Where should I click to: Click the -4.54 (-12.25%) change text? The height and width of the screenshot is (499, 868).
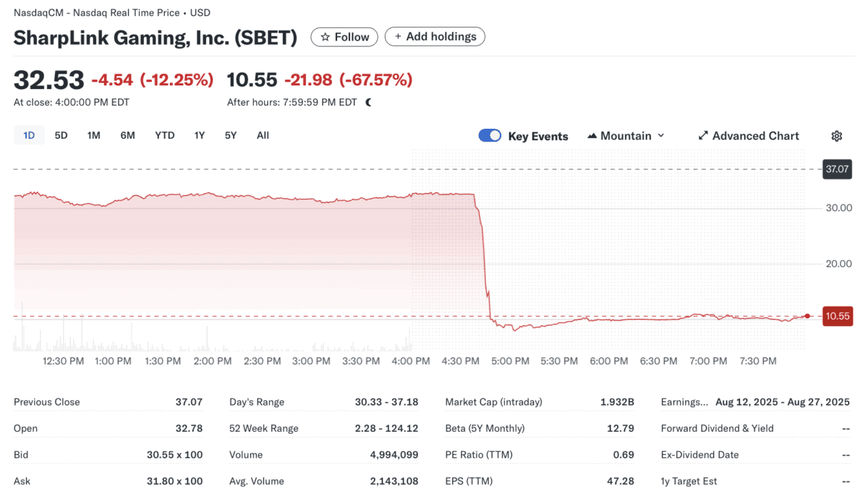point(153,80)
